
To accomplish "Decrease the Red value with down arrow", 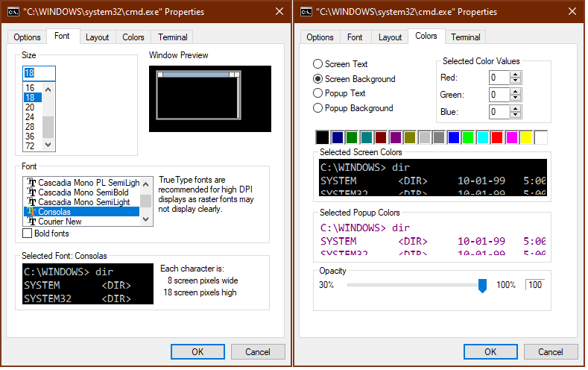I will pyautogui.click(x=516, y=81).
